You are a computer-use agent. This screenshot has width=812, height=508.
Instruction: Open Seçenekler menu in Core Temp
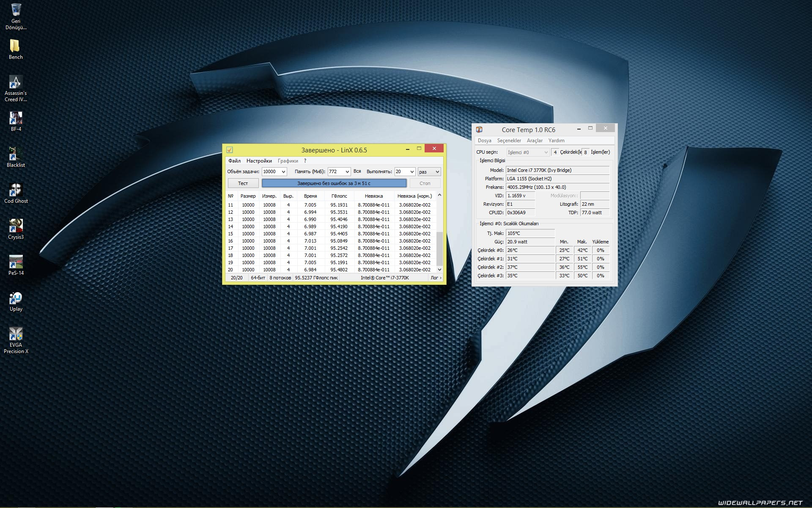point(509,141)
